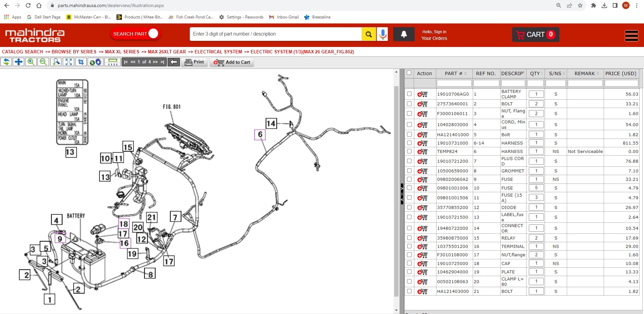
Task: Select checkbox for TEMP824 row
Action: pos(409,151)
